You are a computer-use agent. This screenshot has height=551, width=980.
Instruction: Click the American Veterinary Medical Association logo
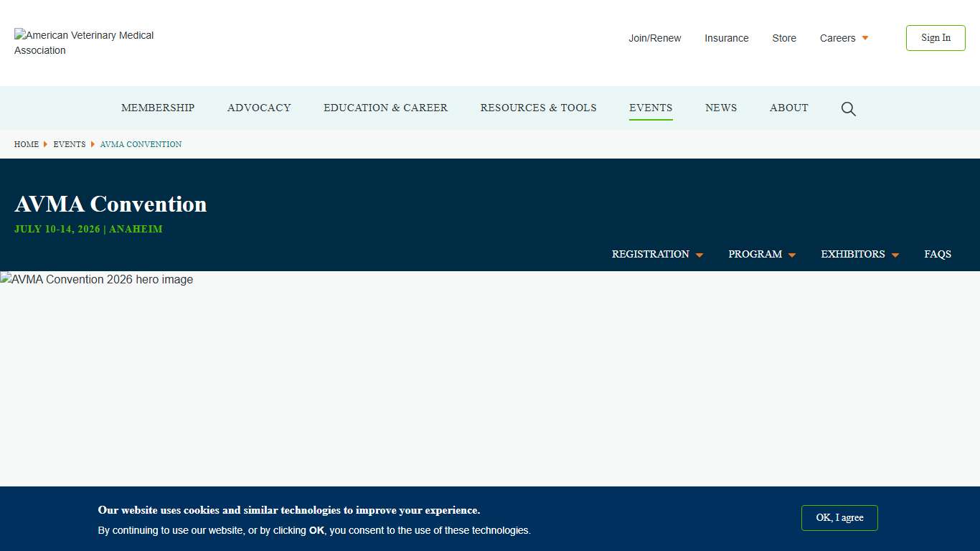(84, 42)
